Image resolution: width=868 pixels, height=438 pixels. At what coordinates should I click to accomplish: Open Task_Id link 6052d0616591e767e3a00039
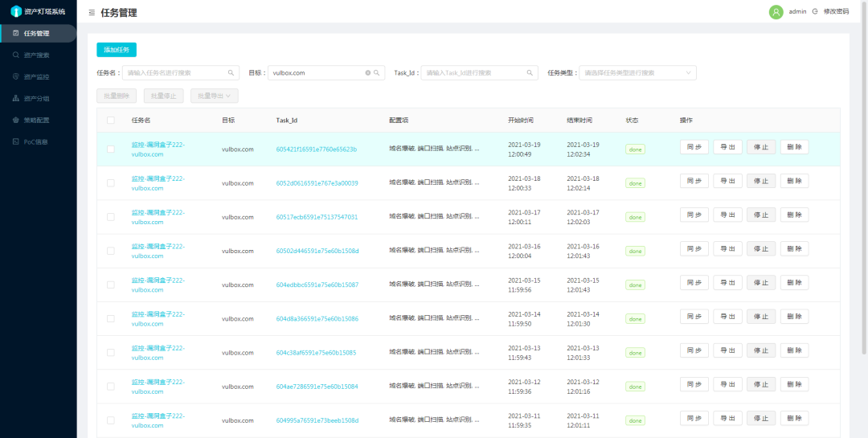[317, 183]
